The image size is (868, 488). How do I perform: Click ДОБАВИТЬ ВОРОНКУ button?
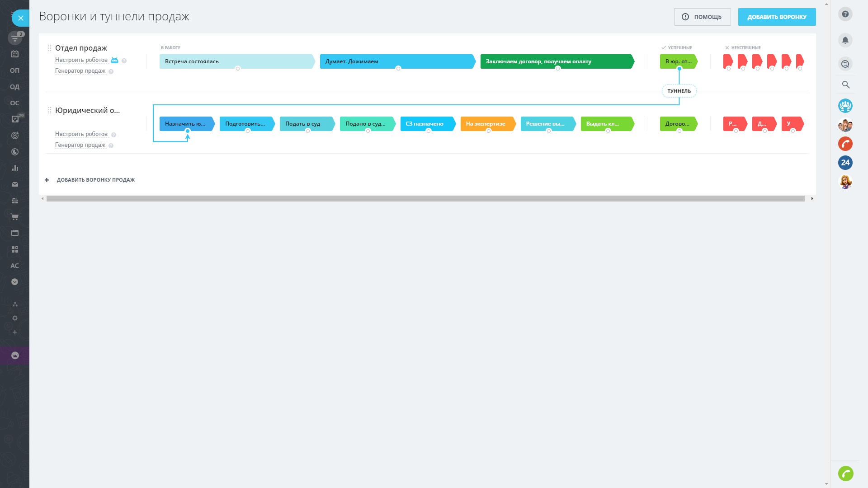(776, 17)
